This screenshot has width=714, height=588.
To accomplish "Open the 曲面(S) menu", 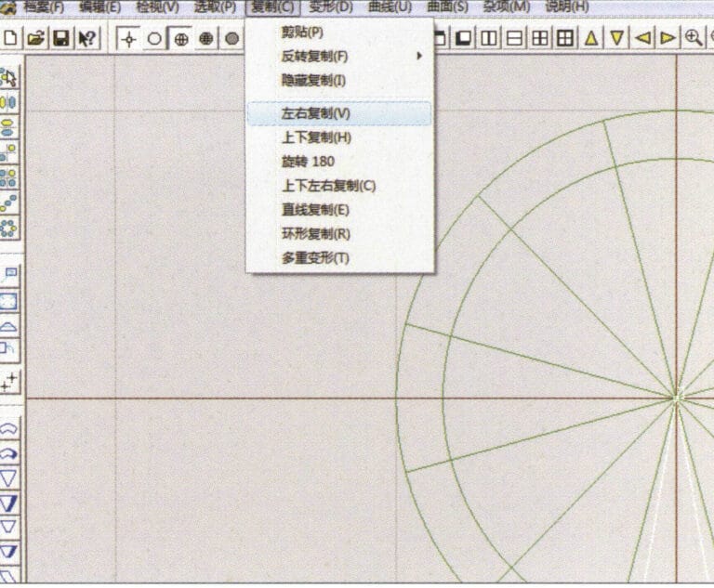I will (447, 7).
